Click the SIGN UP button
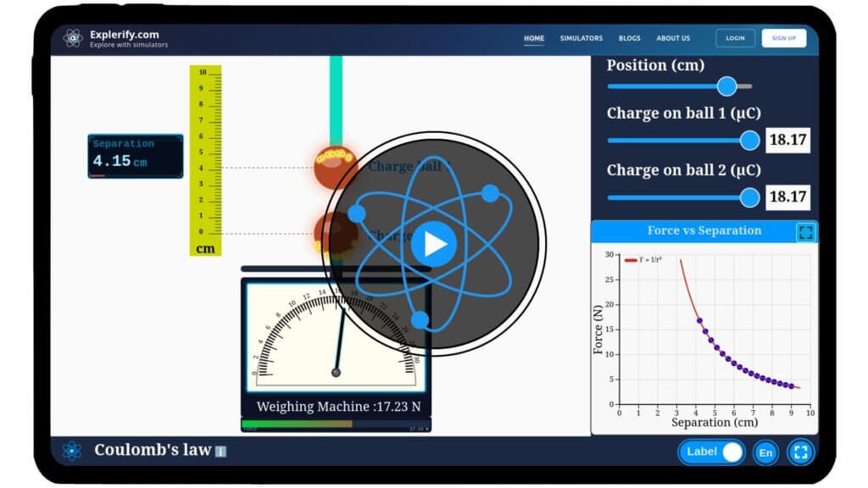 click(x=783, y=37)
